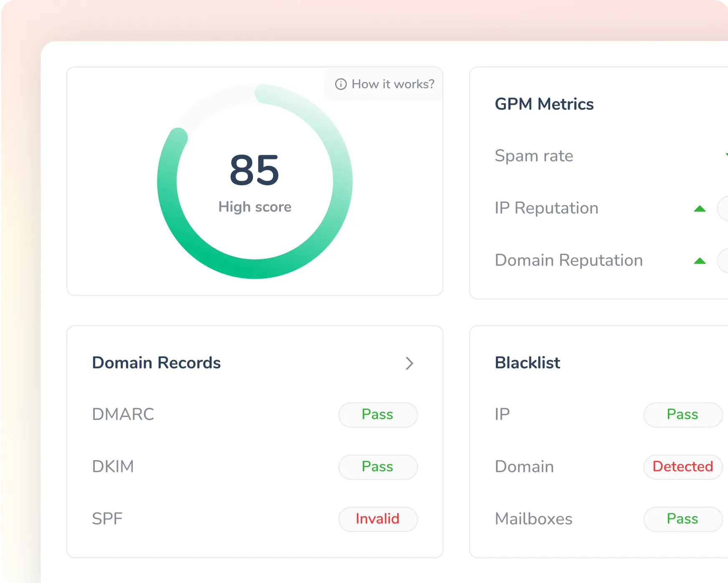Select the Blacklist section heading

pos(527,363)
